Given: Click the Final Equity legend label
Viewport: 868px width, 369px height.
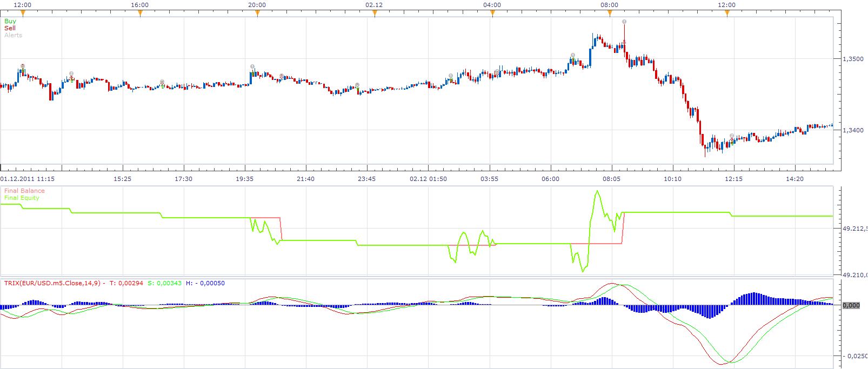Looking at the screenshot, I should tap(22, 198).
